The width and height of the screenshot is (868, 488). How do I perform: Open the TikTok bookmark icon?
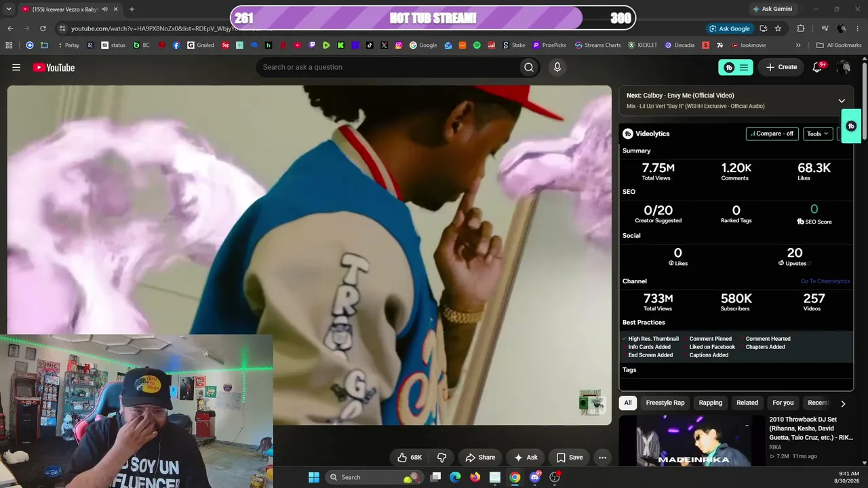coord(370,45)
